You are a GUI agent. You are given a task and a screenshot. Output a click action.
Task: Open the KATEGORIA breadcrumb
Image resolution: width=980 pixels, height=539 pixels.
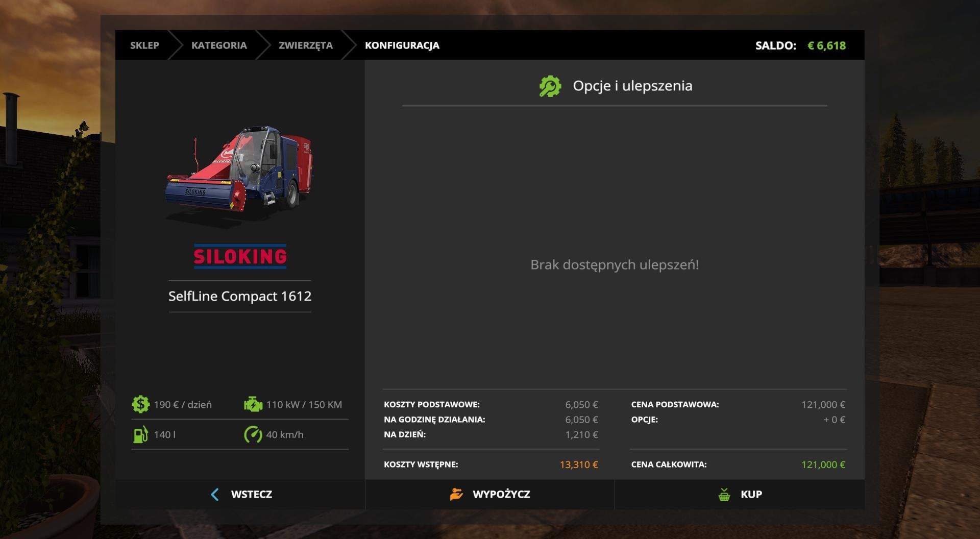tap(219, 45)
